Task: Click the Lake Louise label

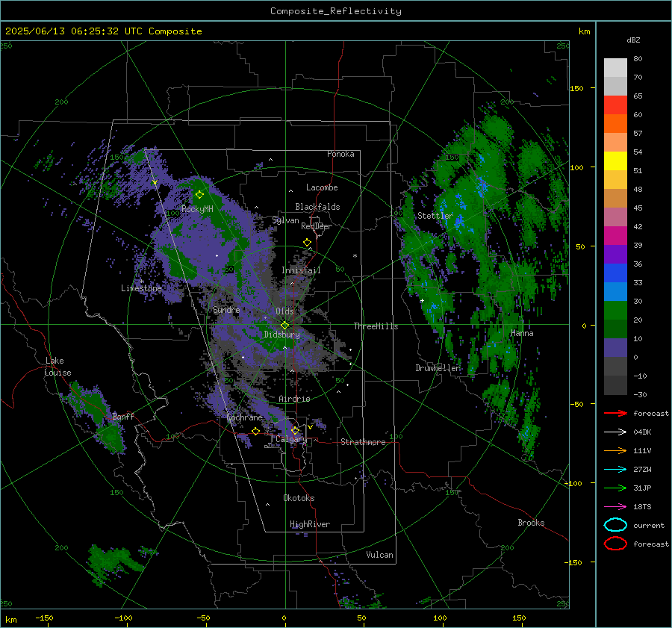Action: coord(57,367)
